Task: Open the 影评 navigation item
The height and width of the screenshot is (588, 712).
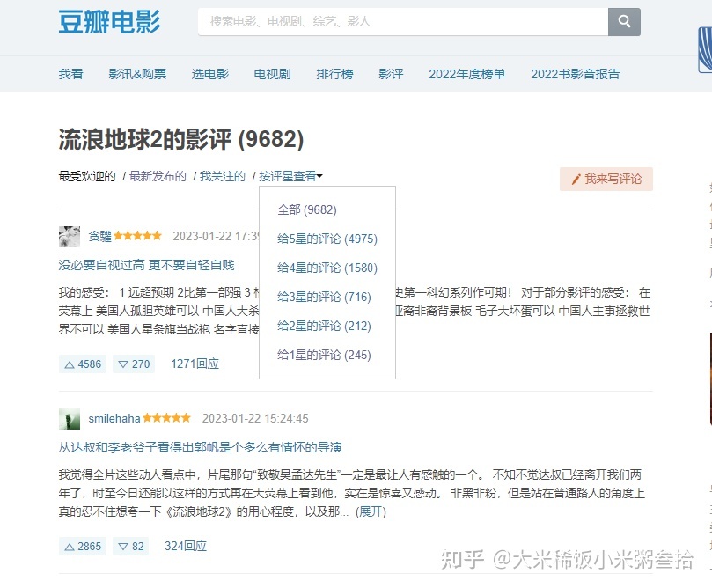Action: (391, 74)
